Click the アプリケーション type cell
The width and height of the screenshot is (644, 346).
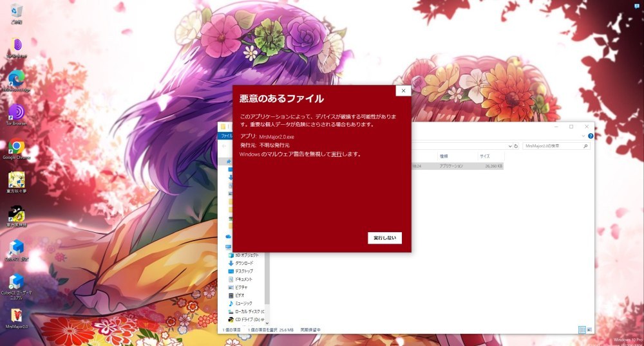point(451,166)
